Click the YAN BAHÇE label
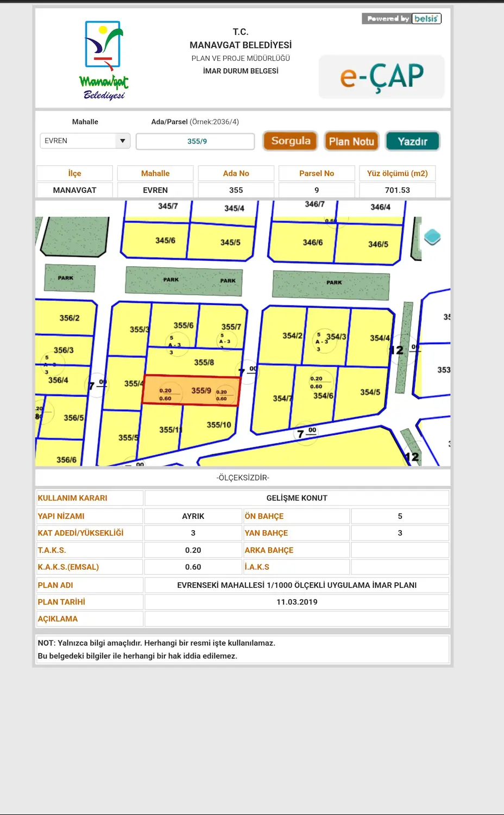Image resolution: width=504 pixels, height=815 pixels. (x=266, y=533)
